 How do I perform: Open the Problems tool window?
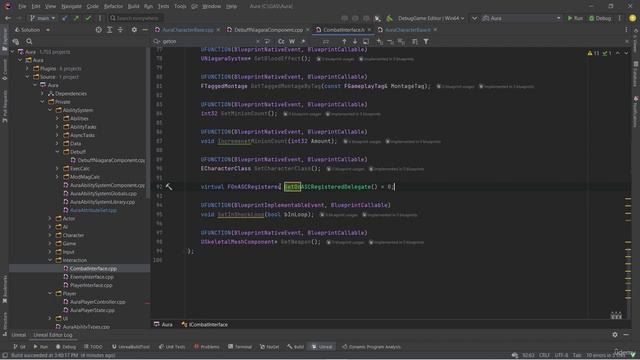(x=207, y=347)
